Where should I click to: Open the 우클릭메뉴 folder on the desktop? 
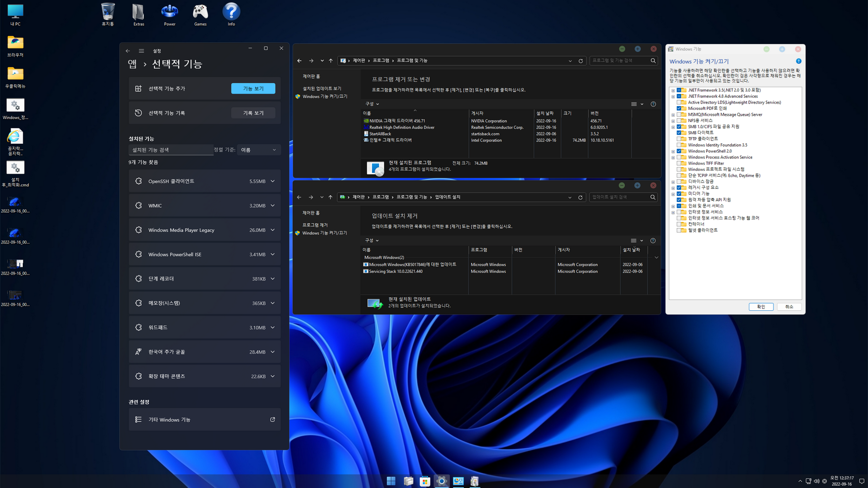click(x=15, y=77)
